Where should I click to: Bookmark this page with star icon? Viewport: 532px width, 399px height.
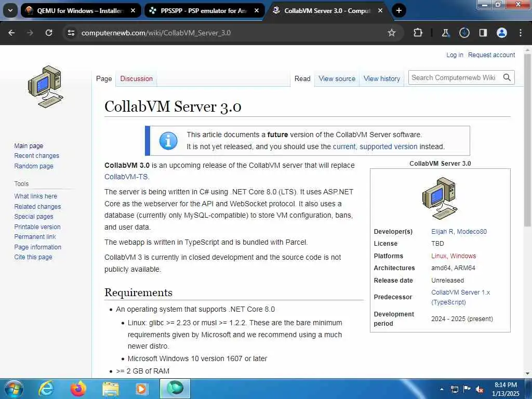coord(392,33)
